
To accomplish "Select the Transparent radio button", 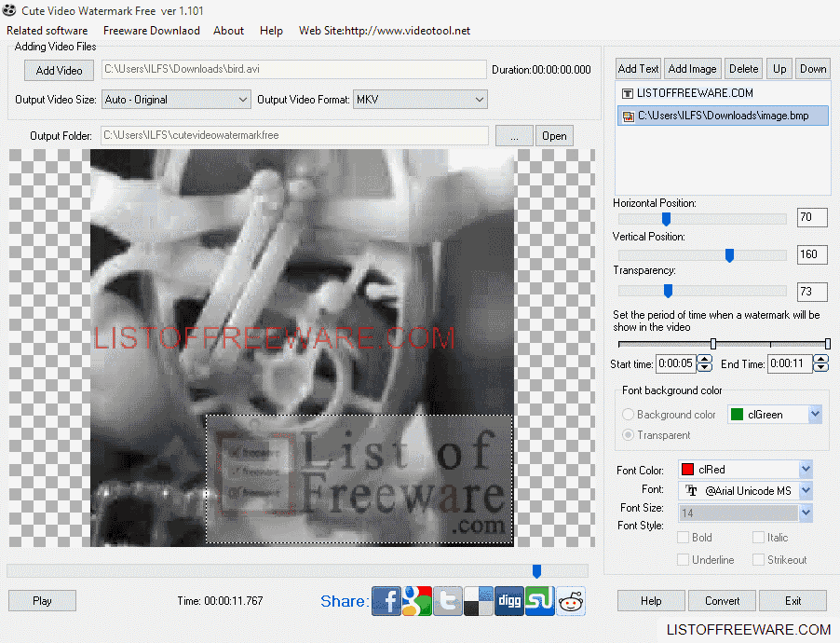I will pos(628,435).
